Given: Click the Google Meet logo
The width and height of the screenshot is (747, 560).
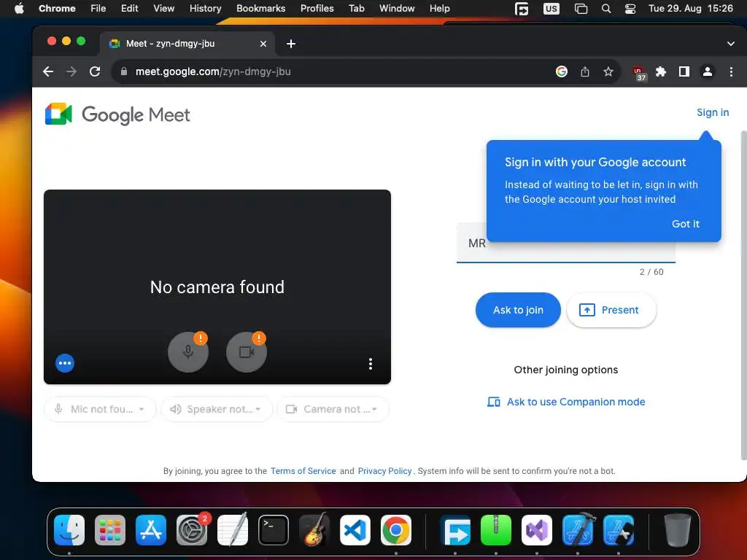Looking at the screenshot, I should (117, 114).
